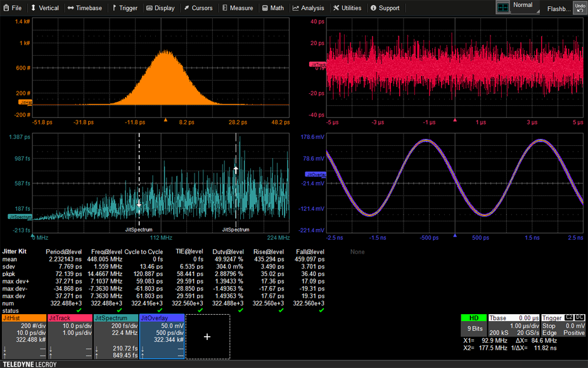The width and height of the screenshot is (588, 368).
Task: Select the JitSpectrum descriptor box
Action: (x=116, y=337)
